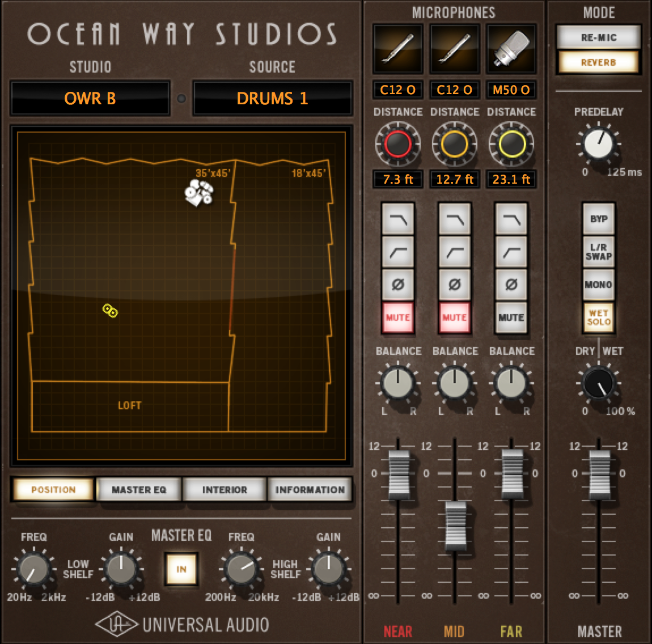Screen dimensions: 652x644
Task: Click the FAR balance knob
Action: (x=511, y=383)
